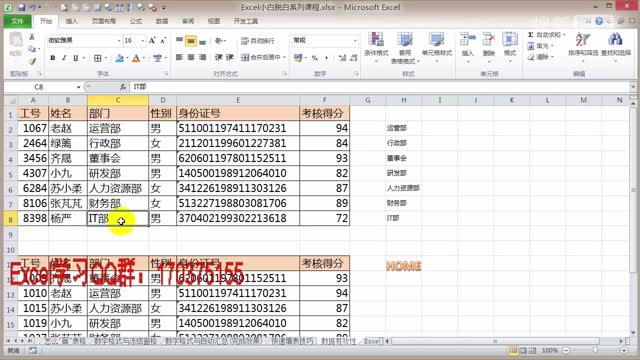Screen dimensions: 640x360
Task: Select cell with score 94 in row 2
Action: click(x=324, y=128)
